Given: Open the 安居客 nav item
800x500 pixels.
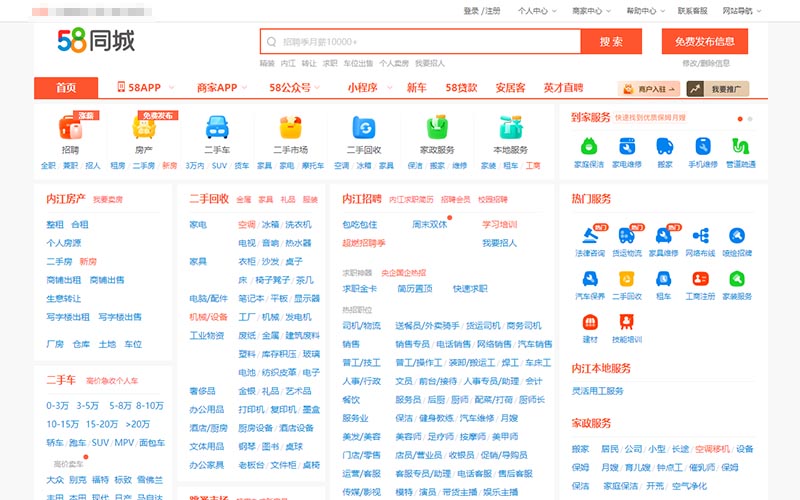Looking at the screenshot, I should pos(510,88).
